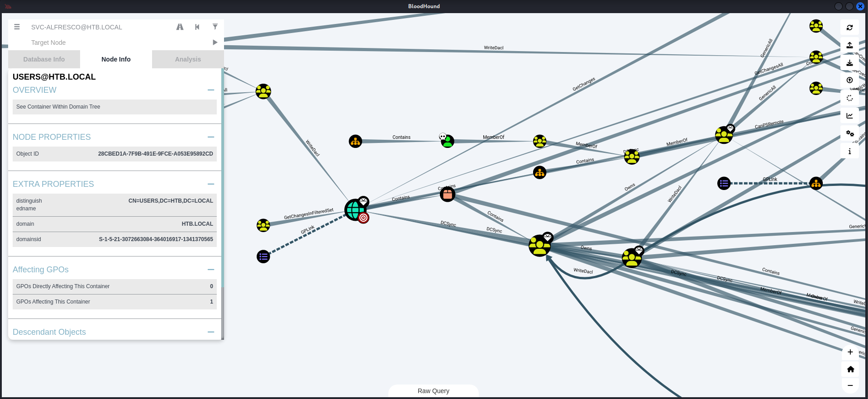Open the edge filter funnel icon
This screenshot has height=399, width=868.
click(215, 27)
